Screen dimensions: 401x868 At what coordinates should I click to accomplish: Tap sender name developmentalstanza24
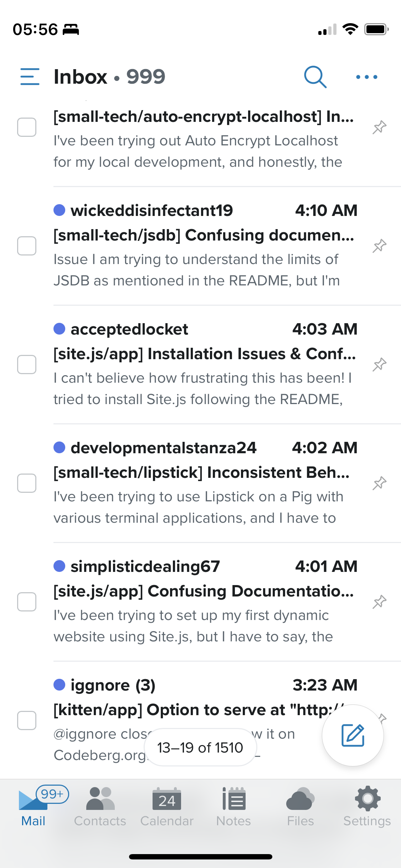tap(164, 448)
